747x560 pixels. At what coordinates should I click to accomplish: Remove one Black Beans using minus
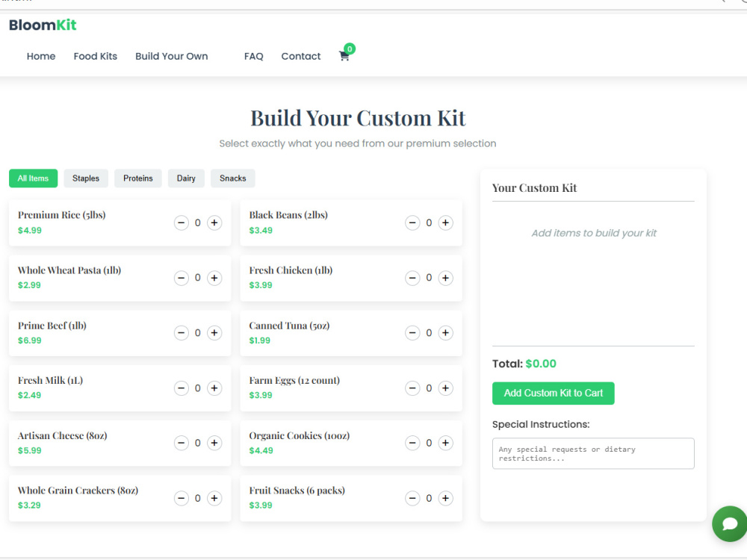pos(412,223)
